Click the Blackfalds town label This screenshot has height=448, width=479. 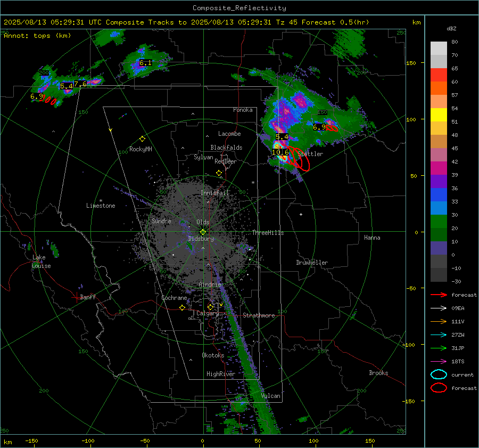[x=226, y=148]
